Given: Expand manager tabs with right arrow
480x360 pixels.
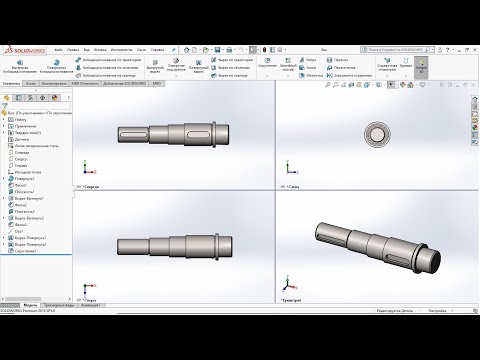Looking at the screenshot, I should (69, 98).
